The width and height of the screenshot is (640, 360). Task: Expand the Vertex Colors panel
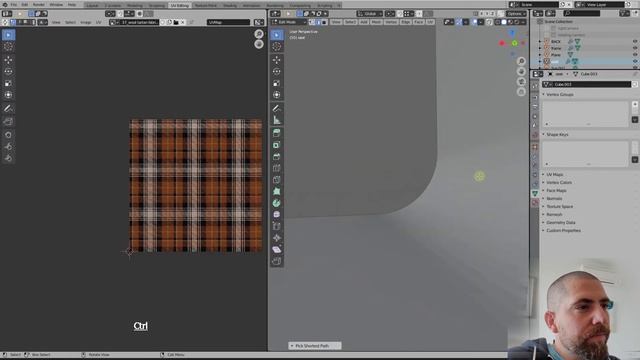[x=559, y=182]
